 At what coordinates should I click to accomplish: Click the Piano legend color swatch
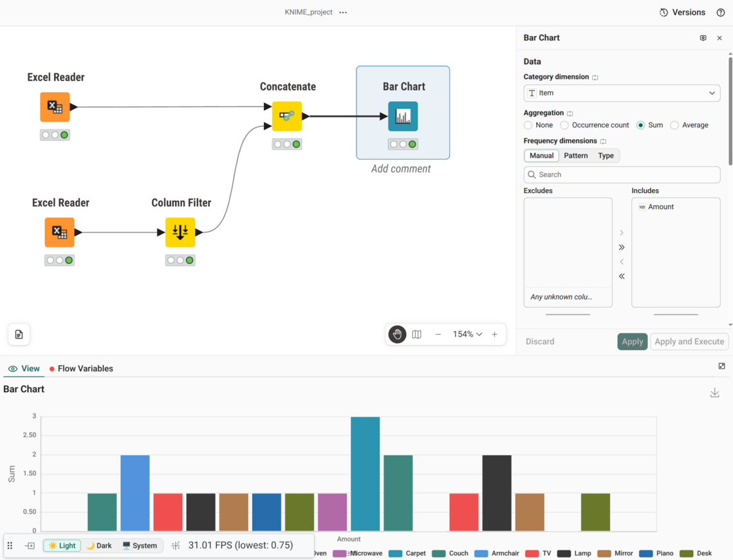click(x=646, y=554)
